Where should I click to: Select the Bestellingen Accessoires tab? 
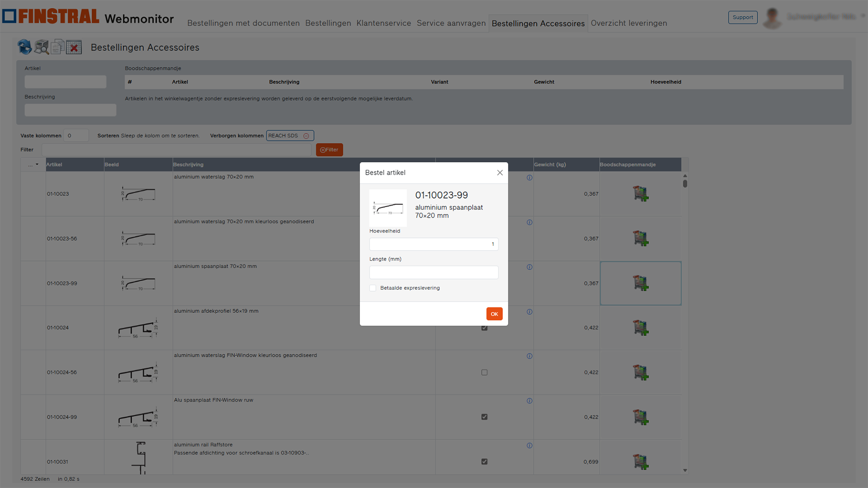pos(538,23)
